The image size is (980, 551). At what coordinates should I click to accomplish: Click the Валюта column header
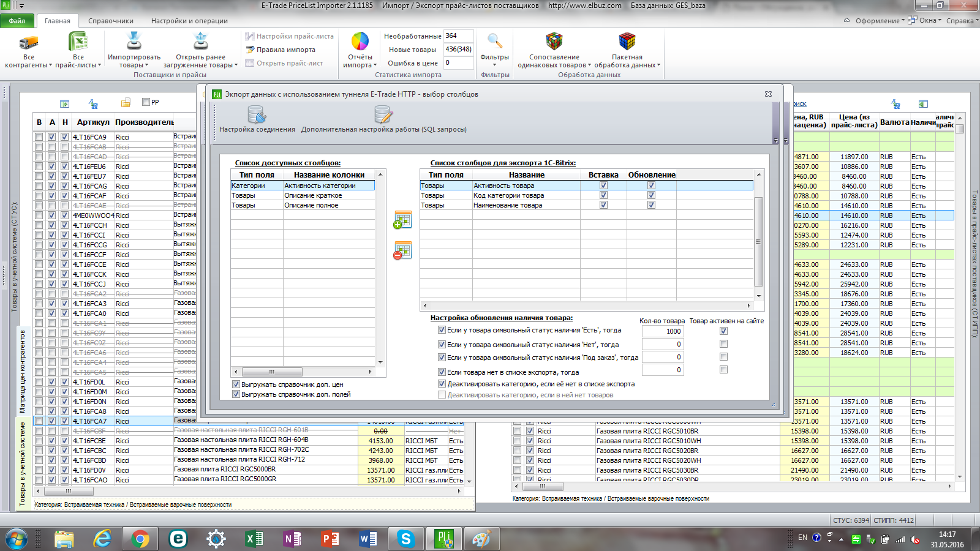pos(894,122)
